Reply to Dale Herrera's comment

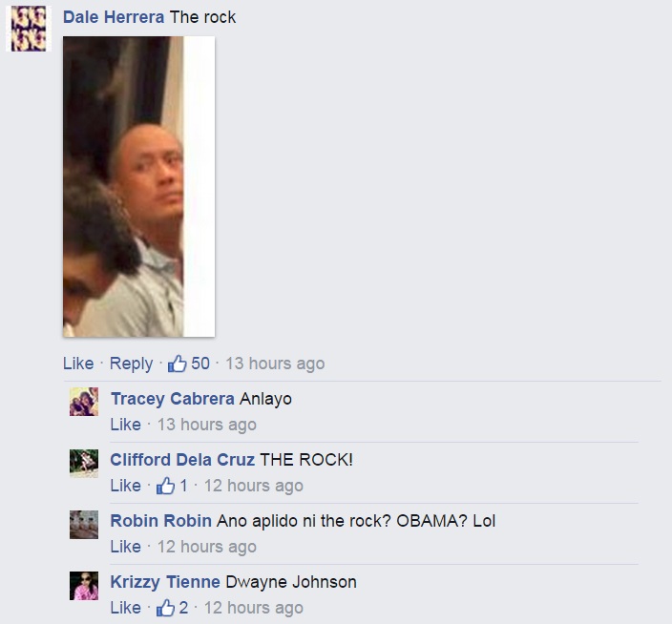(x=131, y=364)
